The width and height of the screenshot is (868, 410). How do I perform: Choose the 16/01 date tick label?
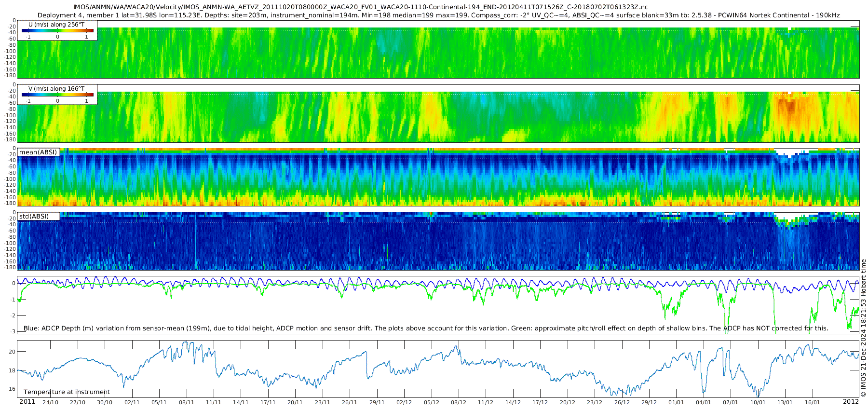coord(812,402)
